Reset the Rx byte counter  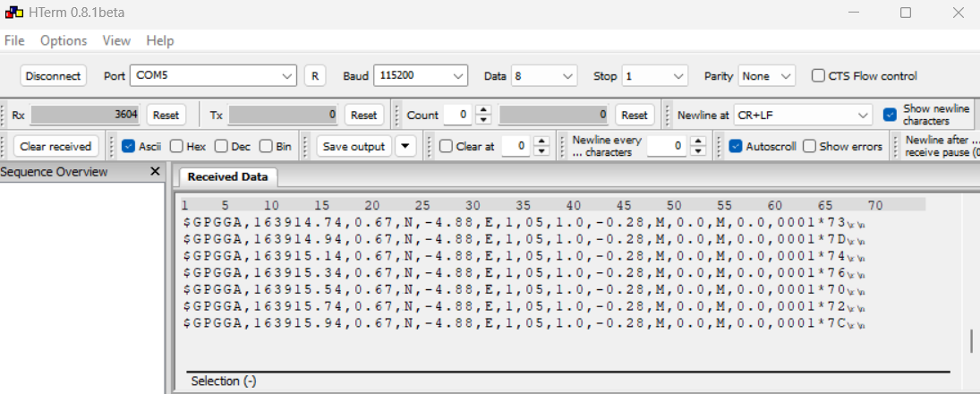166,115
